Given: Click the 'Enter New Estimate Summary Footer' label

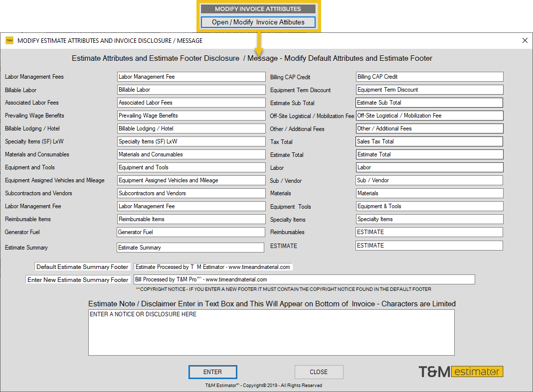Looking at the screenshot, I should coord(78,280).
